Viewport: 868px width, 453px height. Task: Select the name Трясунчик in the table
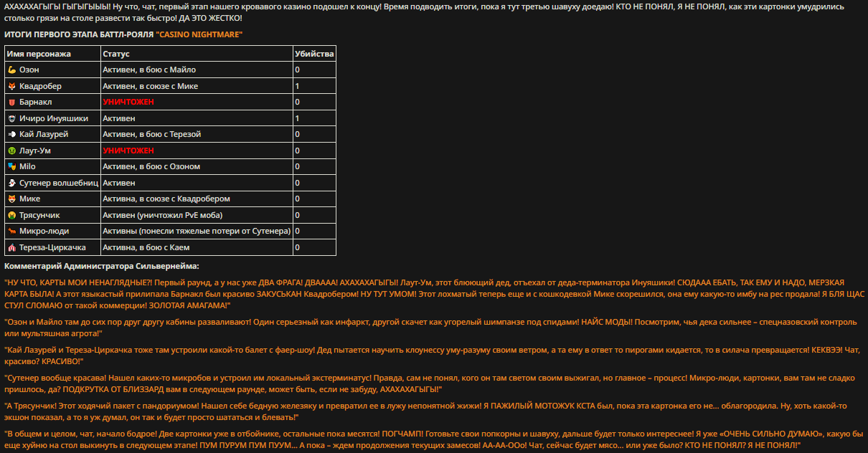(x=39, y=215)
